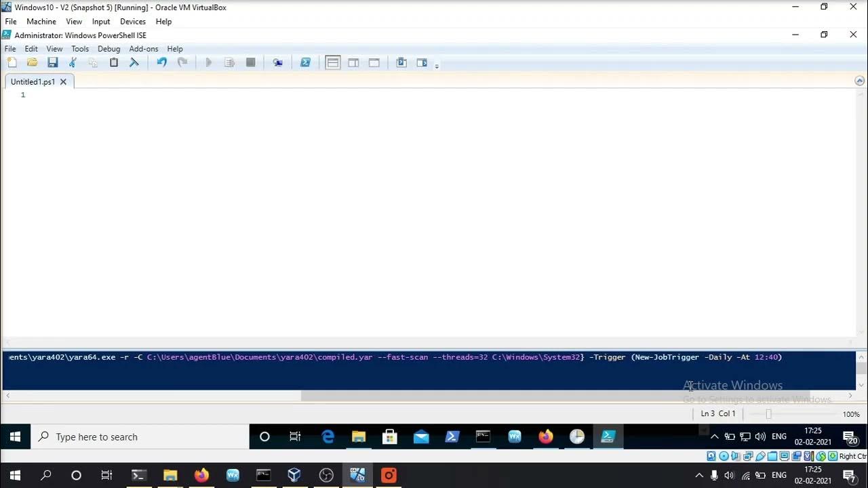
Task: Open VirtualBox app on host taskbar
Action: click(x=294, y=475)
